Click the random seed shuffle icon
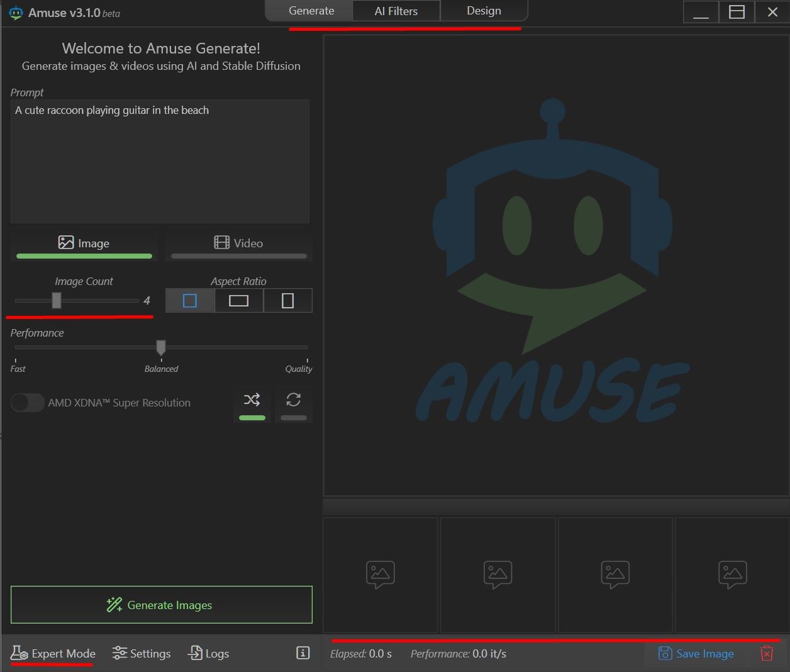Screen dimensions: 790x672 [x=252, y=400]
